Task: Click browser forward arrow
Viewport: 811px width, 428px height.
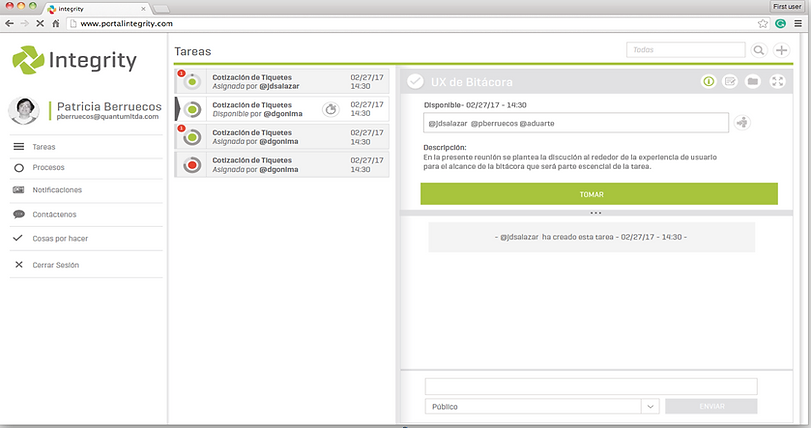Action: tap(24, 23)
